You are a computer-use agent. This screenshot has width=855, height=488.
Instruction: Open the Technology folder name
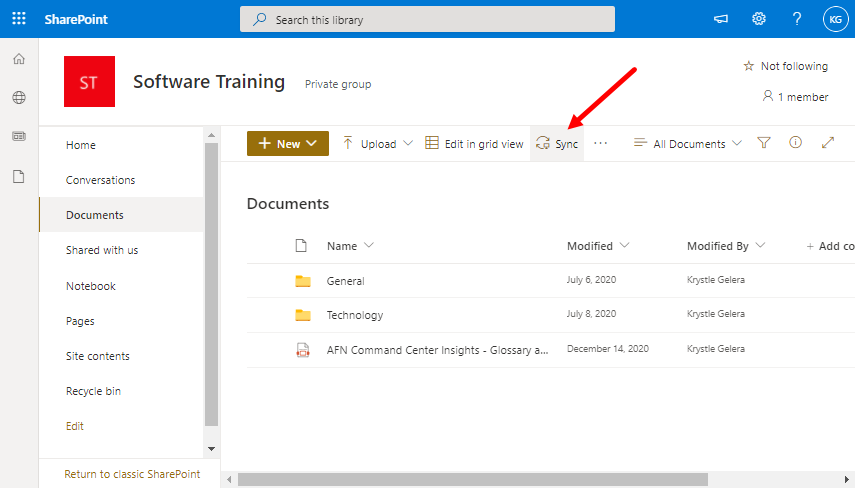[354, 315]
